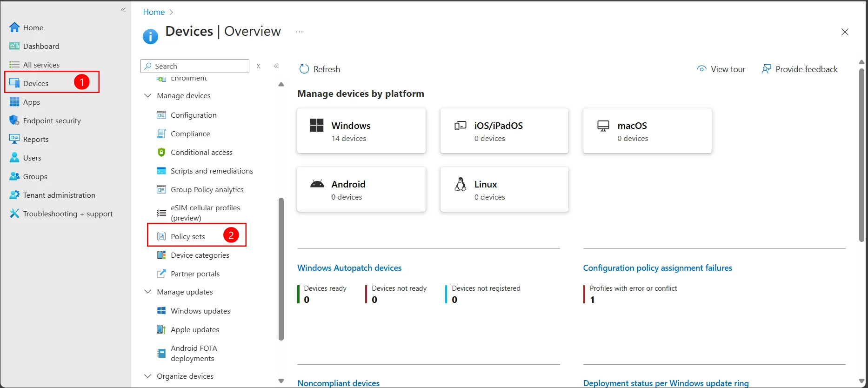Open Noncompliant devices link
868x388 pixels.
[x=339, y=383]
